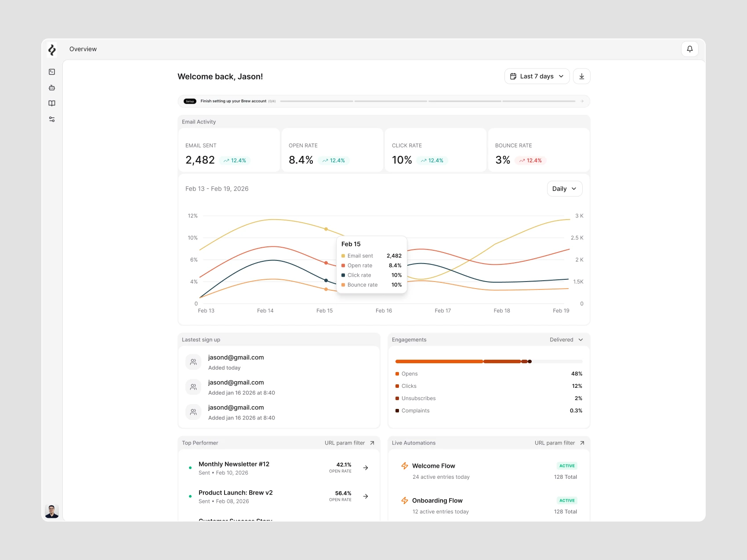Click '12 active entries today' text
This screenshot has width=747, height=560.
441,512
